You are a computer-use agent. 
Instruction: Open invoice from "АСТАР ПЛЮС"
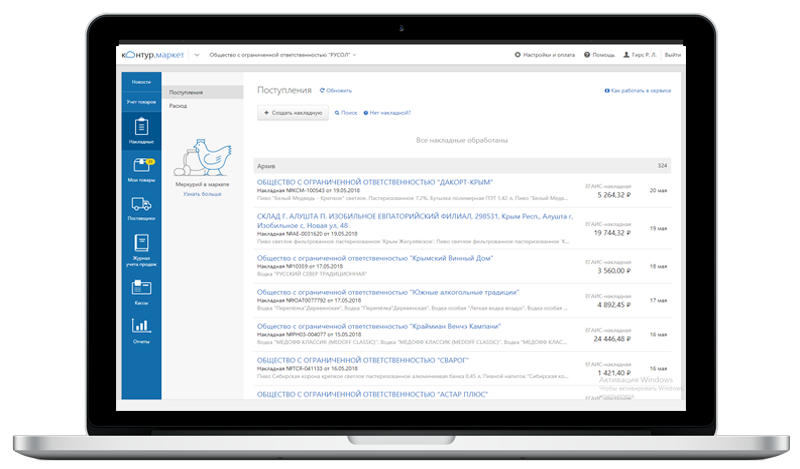click(372, 394)
